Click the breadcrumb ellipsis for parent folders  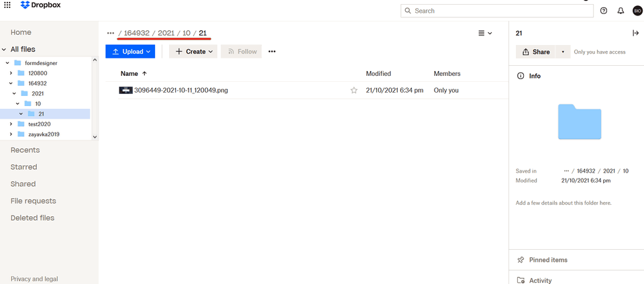(x=111, y=34)
